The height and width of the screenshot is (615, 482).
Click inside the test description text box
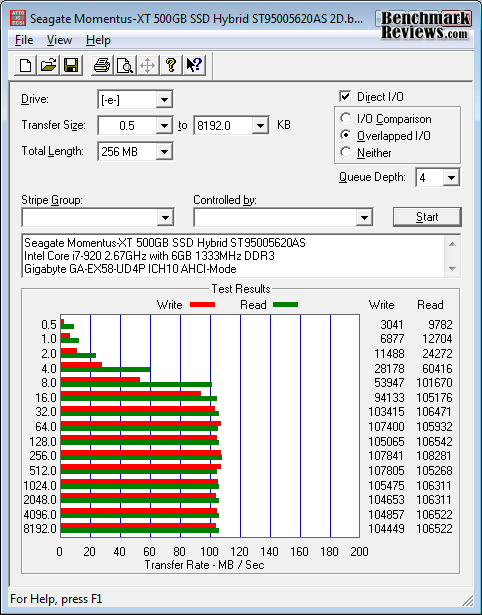[x=234, y=256]
